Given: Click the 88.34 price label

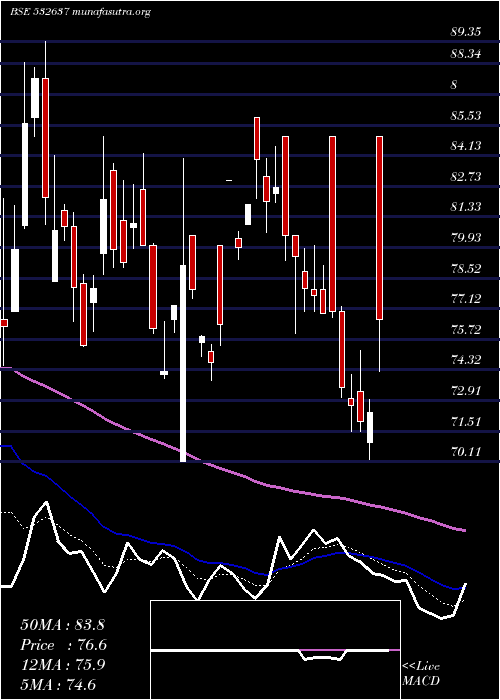Looking at the screenshot, I should pyautogui.click(x=465, y=54).
